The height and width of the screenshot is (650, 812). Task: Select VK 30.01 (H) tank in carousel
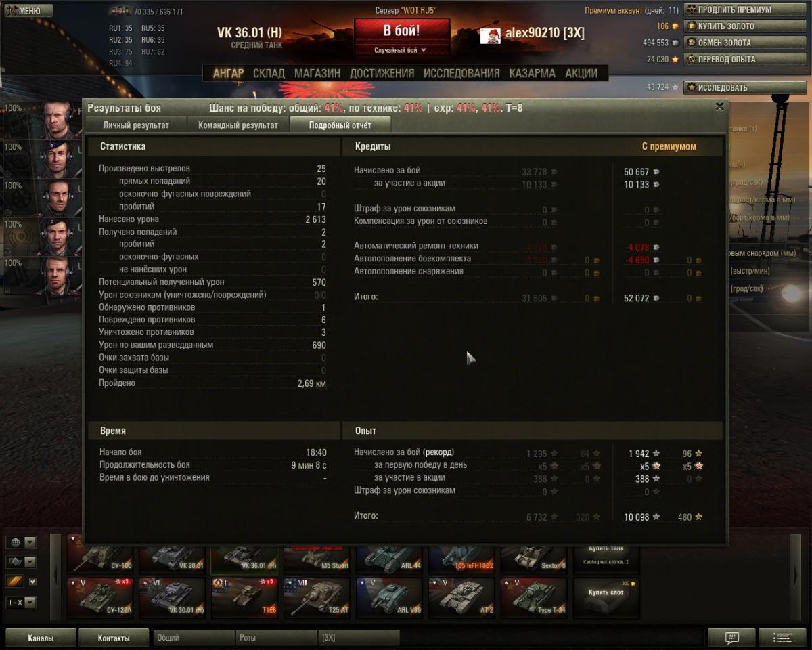[x=173, y=597]
